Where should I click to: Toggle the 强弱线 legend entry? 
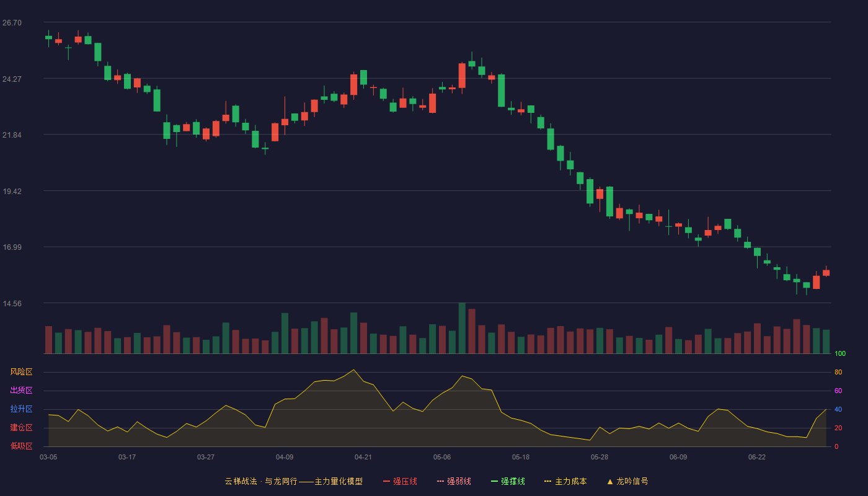454,481
